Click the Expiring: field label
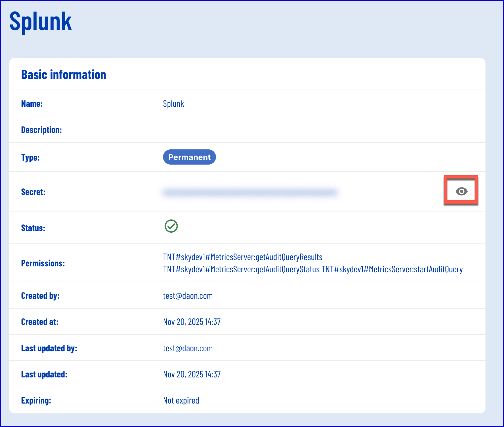504x427 pixels. tap(36, 401)
